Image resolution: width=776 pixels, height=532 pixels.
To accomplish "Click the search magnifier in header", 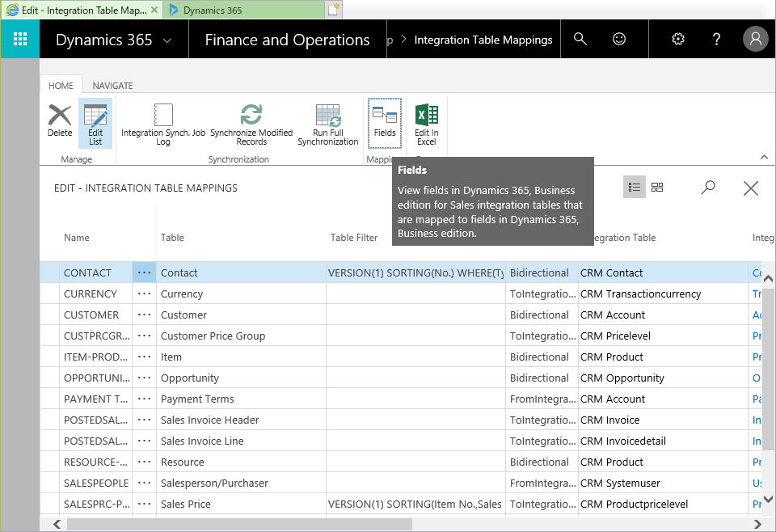I will pyautogui.click(x=580, y=39).
